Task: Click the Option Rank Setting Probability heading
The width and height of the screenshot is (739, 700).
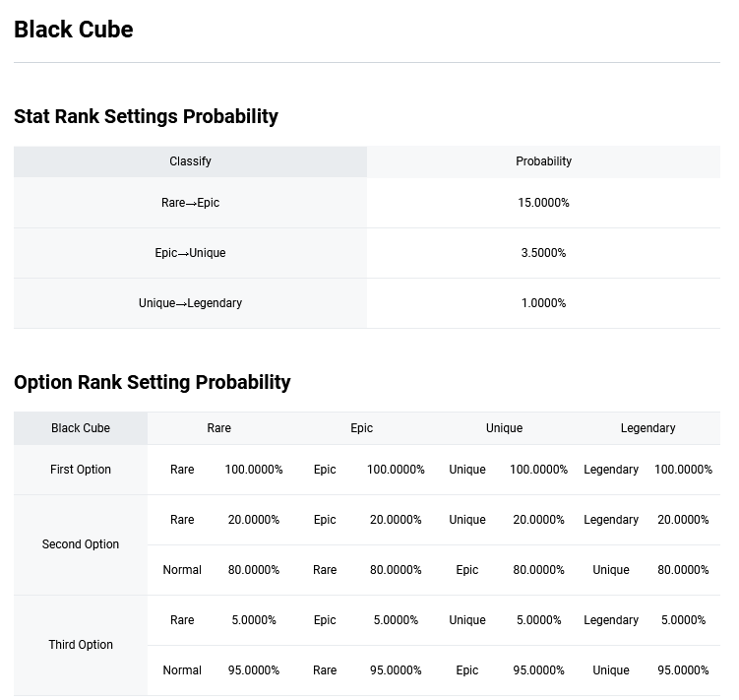Action: click(x=153, y=383)
